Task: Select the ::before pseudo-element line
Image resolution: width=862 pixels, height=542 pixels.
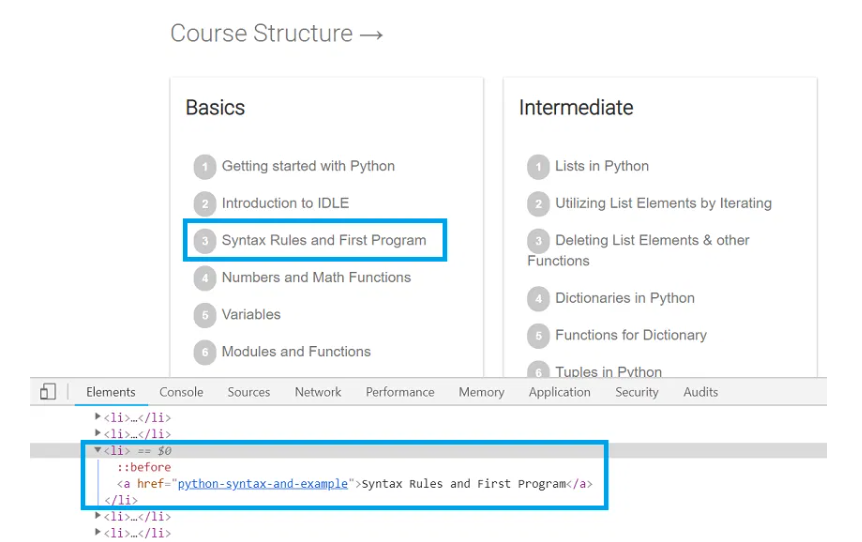Action: pyautogui.click(x=144, y=467)
